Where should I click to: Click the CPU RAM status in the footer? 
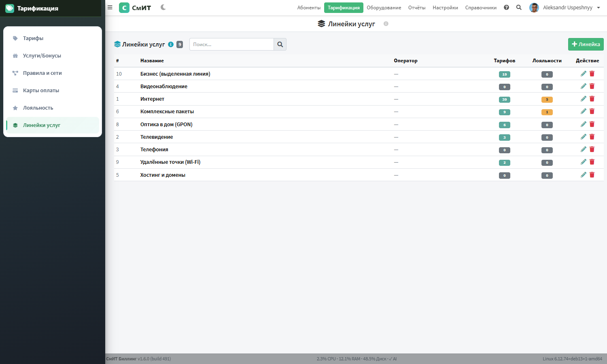point(357,359)
